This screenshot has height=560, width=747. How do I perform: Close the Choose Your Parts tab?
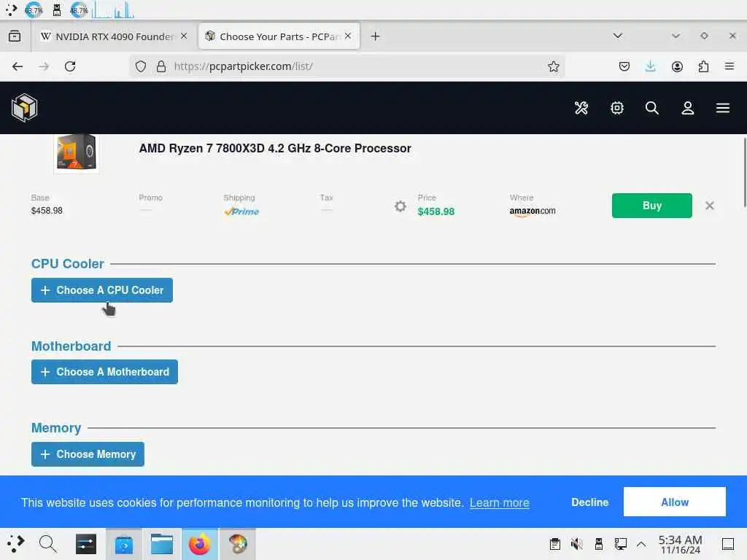coord(348,36)
